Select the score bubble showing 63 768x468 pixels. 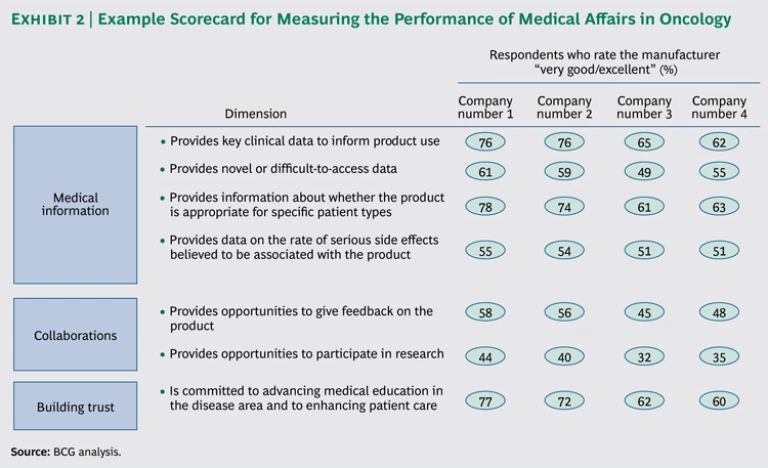pos(719,207)
